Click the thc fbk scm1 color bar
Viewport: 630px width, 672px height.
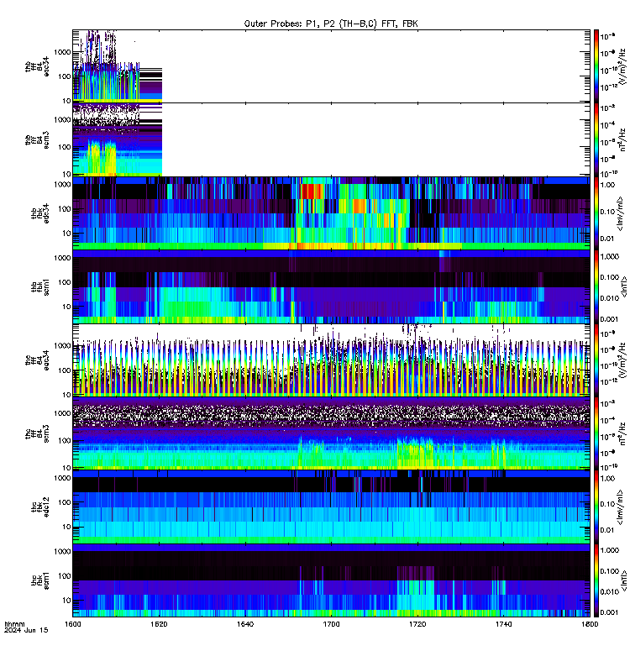[x=596, y=580]
